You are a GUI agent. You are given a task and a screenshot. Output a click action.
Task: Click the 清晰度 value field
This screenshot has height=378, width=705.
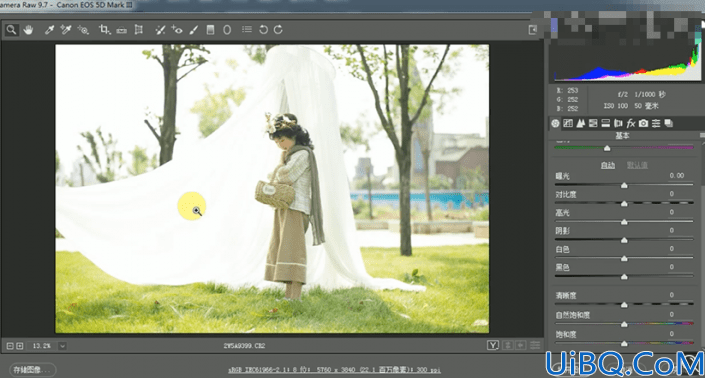(x=672, y=295)
